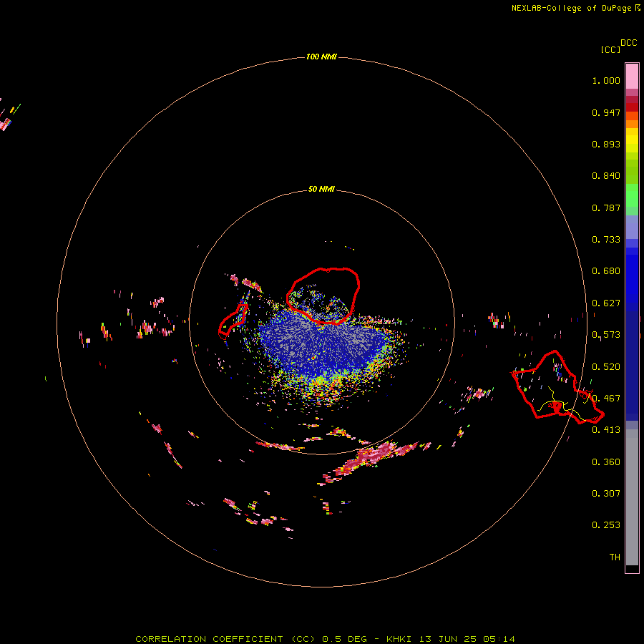Click the pink swatch at 1.000
This screenshot has height=644, width=644.
click(632, 77)
